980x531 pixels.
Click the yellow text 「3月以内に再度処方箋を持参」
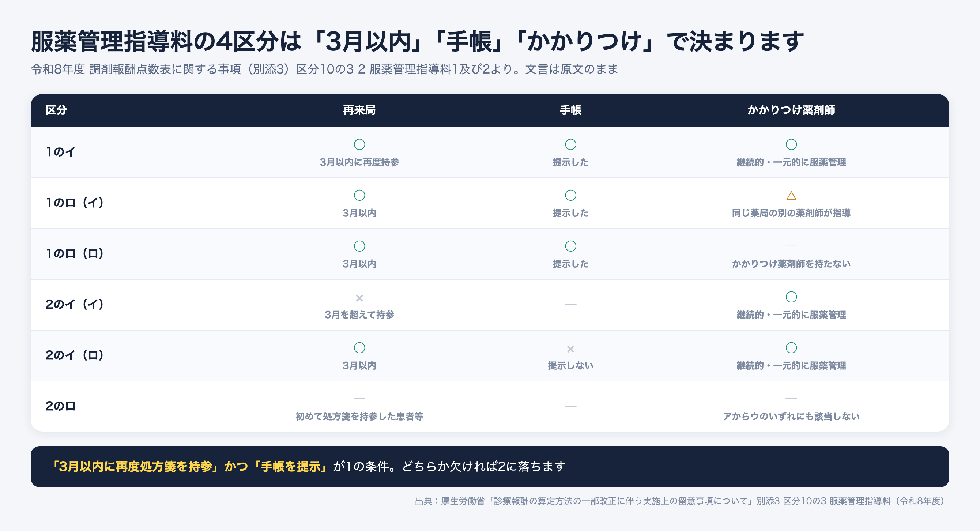[x=136, y=466]
